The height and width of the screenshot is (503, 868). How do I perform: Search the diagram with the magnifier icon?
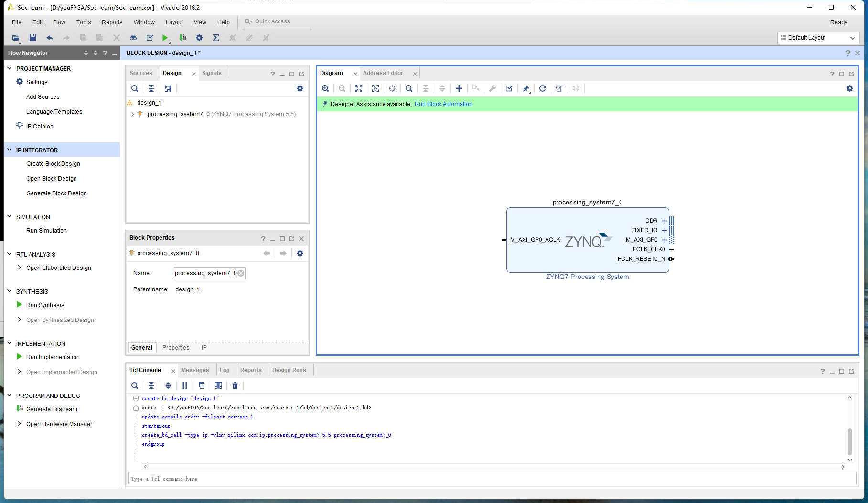pos(409,88)
